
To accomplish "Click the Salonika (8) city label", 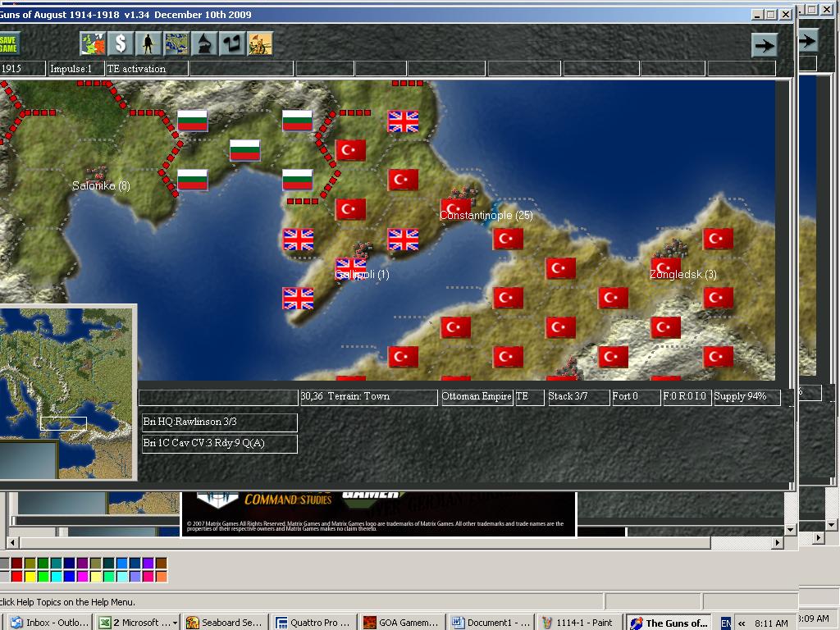I will point(101,186).
